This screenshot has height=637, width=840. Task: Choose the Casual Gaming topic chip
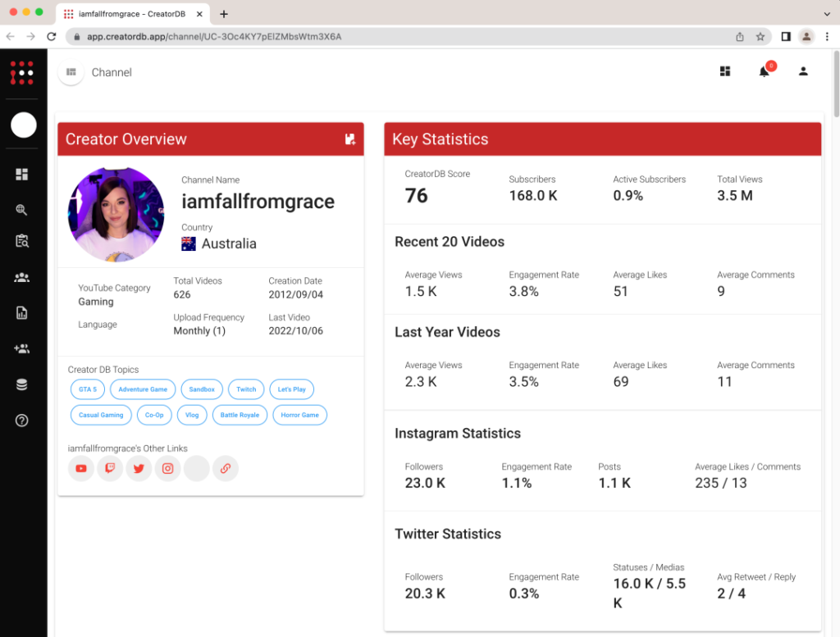[101, 415]
